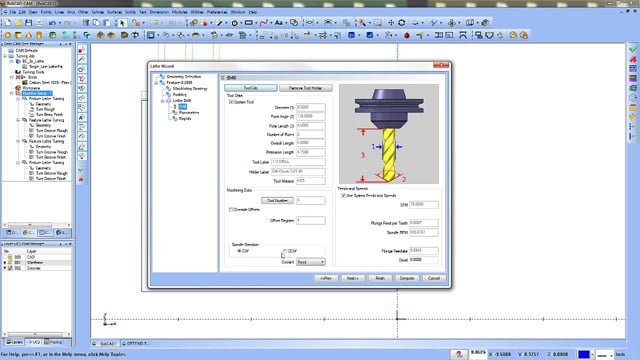Toggle the System Tool checkbox
Screen dimensions: 640x360
(231, 102)
